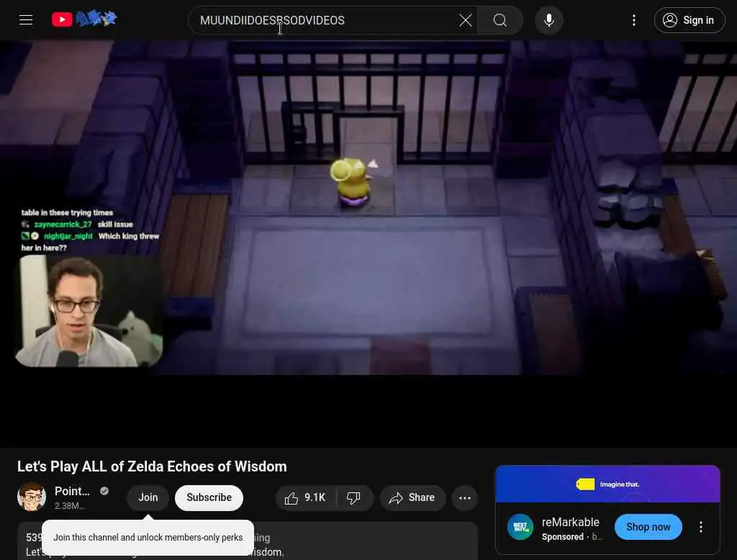Open the Best Buy advertiser logo
The image size is (737, 560).
tap(520, 527)
